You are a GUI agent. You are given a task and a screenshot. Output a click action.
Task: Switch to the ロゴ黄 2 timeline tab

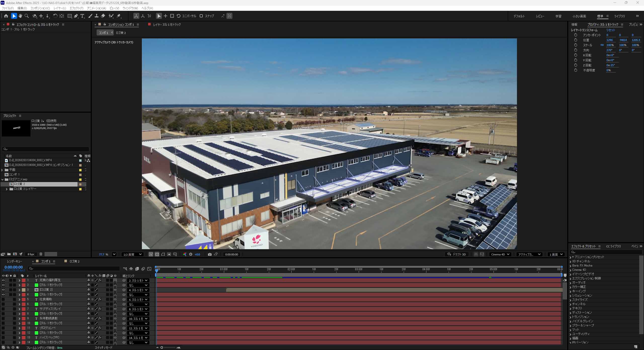coord(74,261)
